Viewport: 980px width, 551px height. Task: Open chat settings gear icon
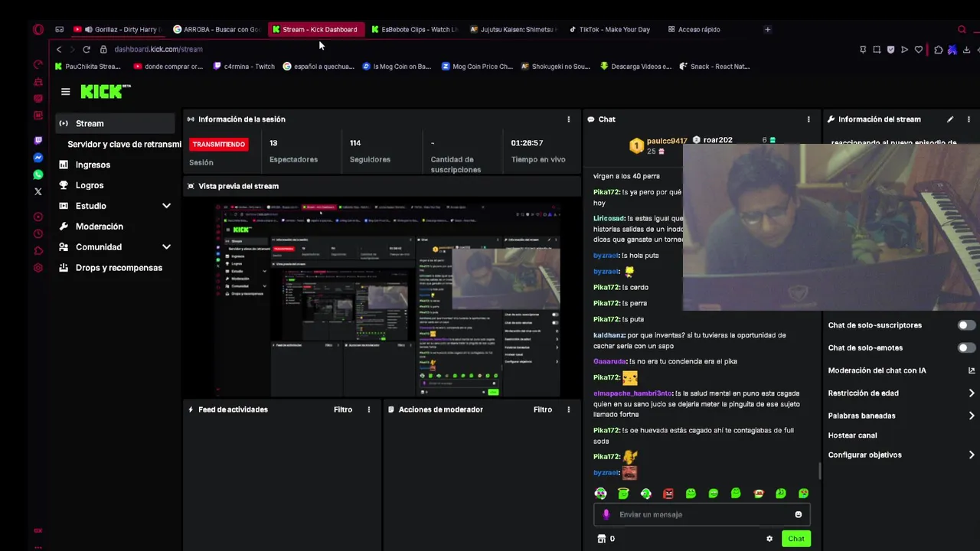click(x=769, y=539)
